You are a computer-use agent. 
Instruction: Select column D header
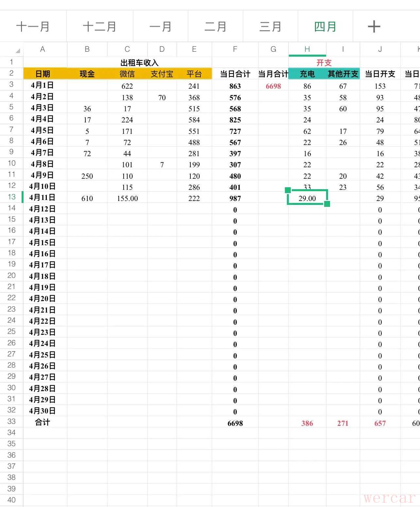162,49
